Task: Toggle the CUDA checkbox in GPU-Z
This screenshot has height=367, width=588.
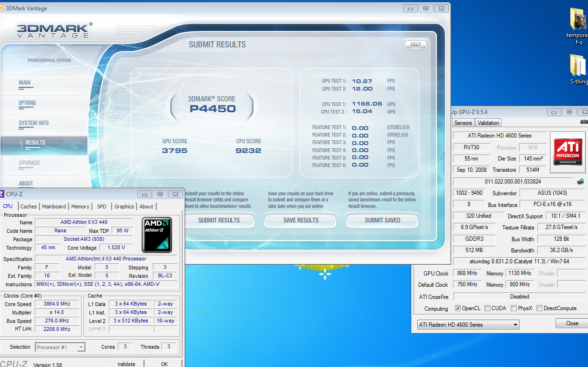Action: (x=487, y=308)
